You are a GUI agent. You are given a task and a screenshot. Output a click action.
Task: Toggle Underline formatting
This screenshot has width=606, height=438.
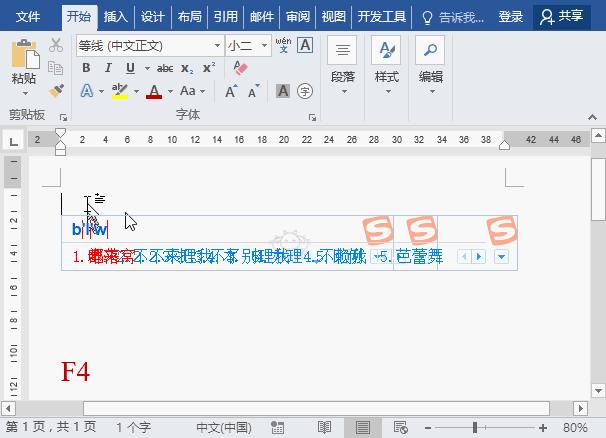[130, 68]
